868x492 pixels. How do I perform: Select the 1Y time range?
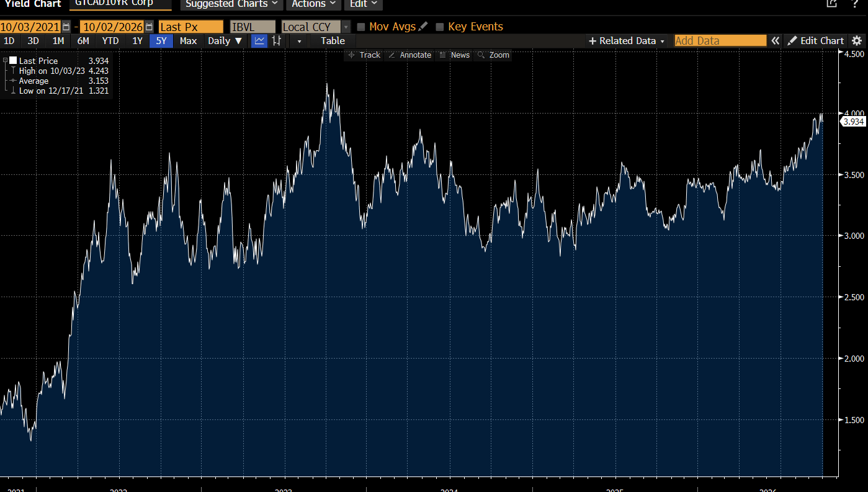tap(137, 41)
